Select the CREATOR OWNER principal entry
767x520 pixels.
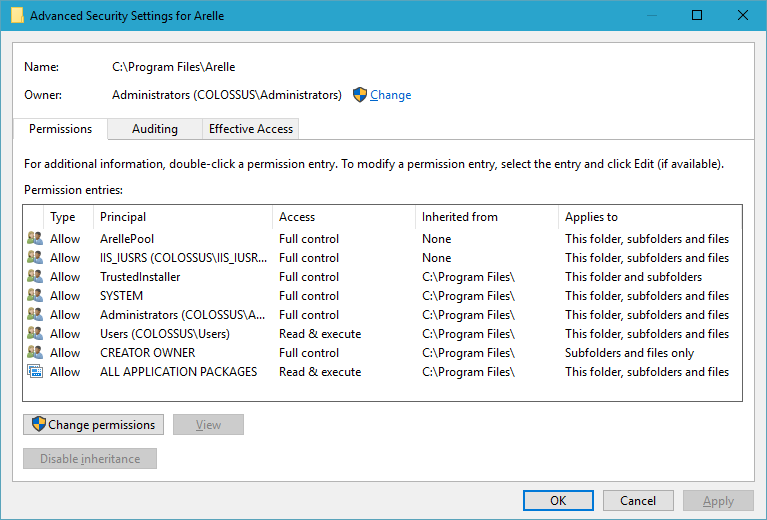click(x=147, y=353)
